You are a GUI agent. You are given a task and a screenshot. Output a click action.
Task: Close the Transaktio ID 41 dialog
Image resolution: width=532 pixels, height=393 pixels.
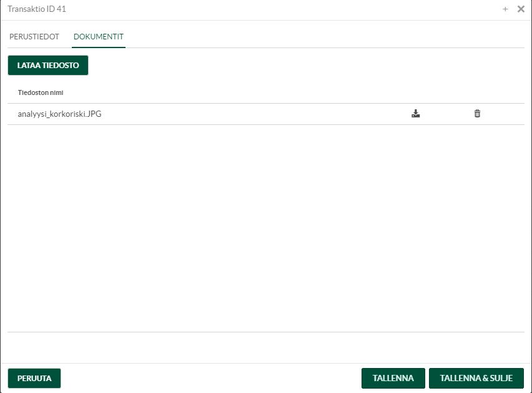click(521, 9)
